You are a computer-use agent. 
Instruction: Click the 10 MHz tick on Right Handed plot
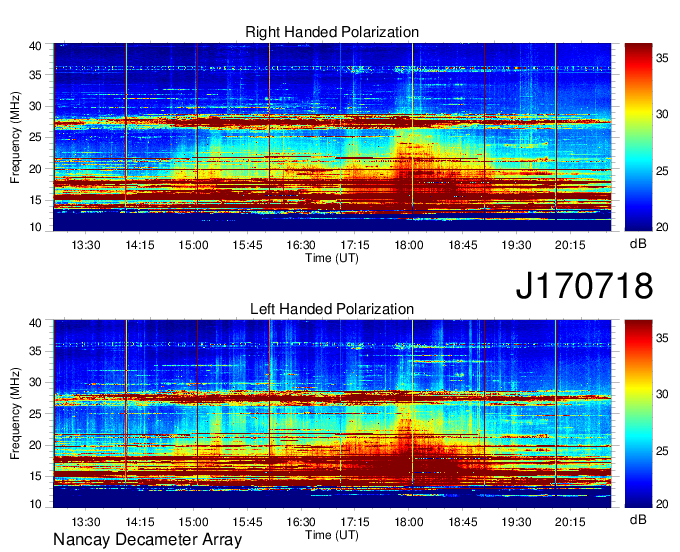36,227
